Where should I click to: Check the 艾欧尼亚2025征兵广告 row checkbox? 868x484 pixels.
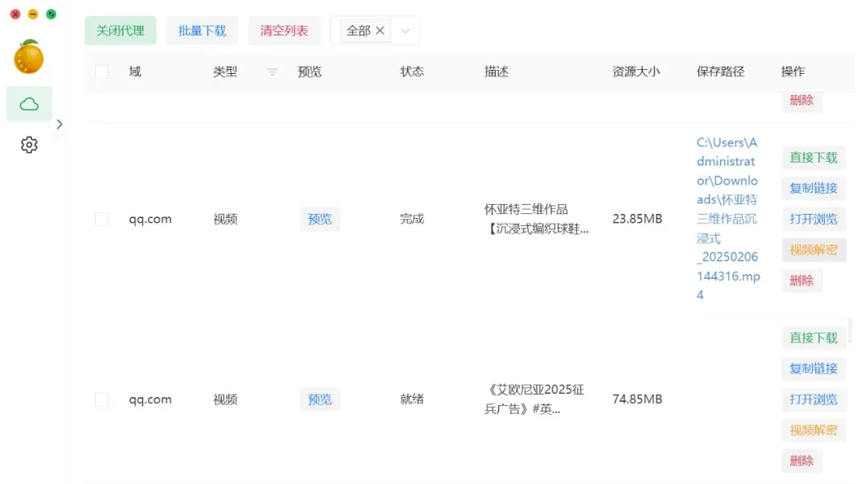pyautogui.click(x=102, y=400)
